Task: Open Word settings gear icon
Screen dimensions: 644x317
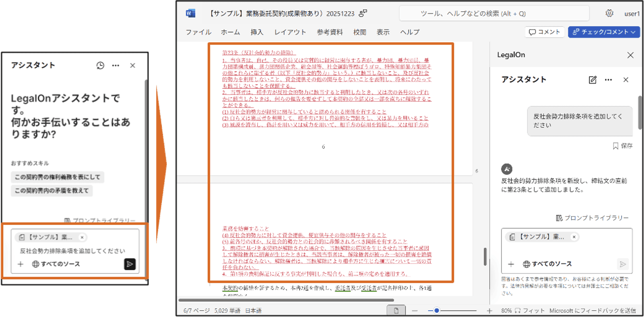Action: tap(609, 13)
